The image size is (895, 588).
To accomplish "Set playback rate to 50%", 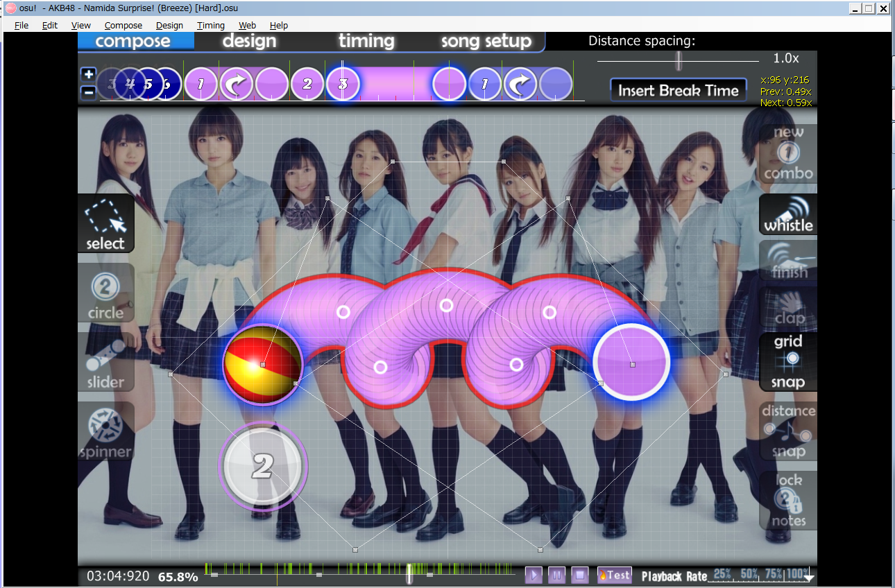I will point(749,574).
